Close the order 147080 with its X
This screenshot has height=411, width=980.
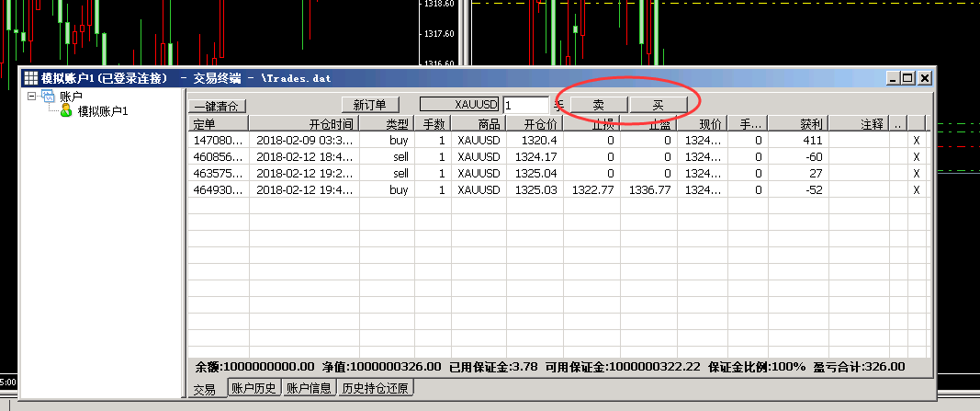pos(916,141)
